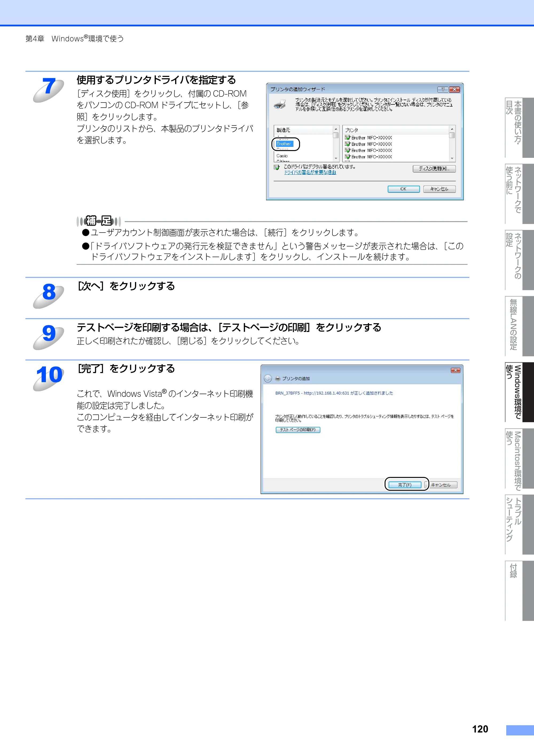Image resolution: width=534 pixels, height=756 pixels.
Task: Click the 完了(F) button
Action: pyautogui.click(x=405, y=485)
